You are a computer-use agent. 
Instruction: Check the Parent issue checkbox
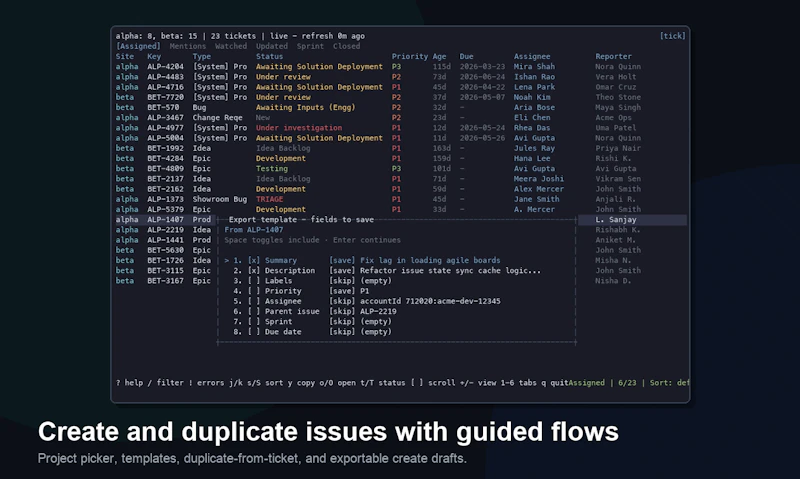(x=254, y=312)
